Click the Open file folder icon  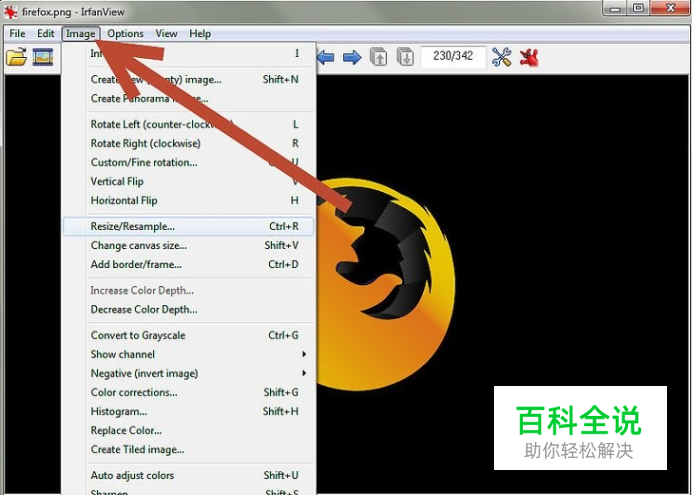[x=16, y=57]
